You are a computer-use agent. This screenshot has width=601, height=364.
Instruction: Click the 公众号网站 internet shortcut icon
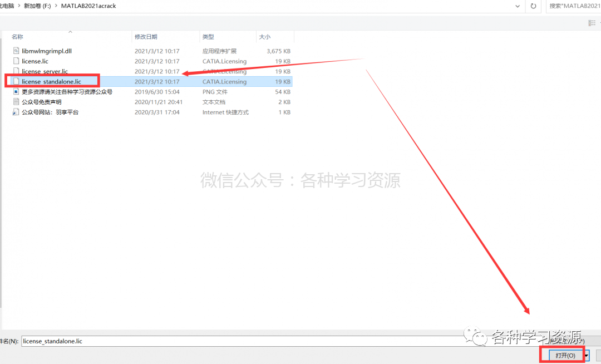[x=16, y=112]
